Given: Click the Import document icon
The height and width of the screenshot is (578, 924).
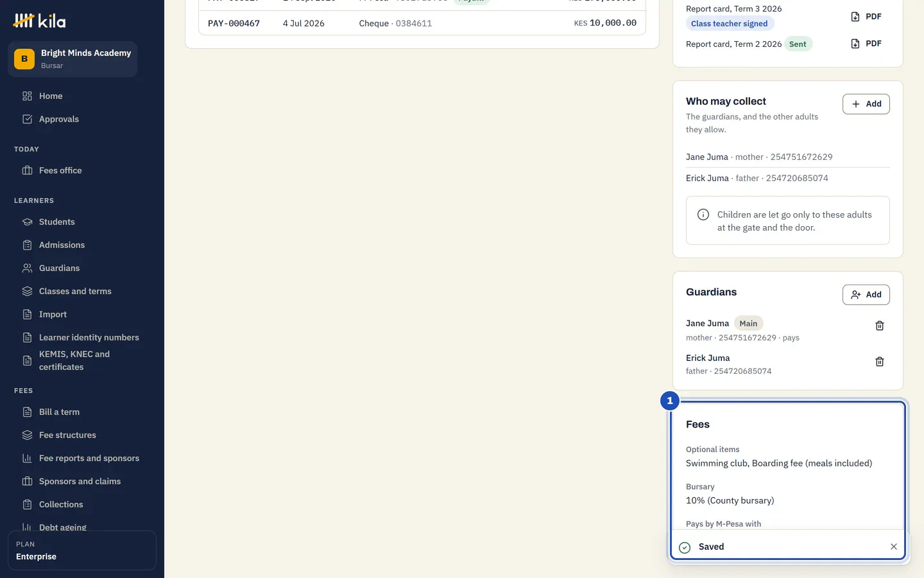Looking at the screenshot, I should pos(27,314).
